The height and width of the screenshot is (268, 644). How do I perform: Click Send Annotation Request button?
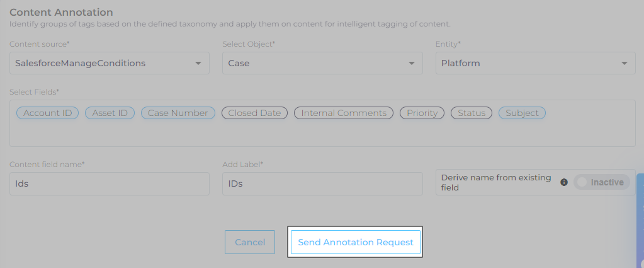click(355, 242)
